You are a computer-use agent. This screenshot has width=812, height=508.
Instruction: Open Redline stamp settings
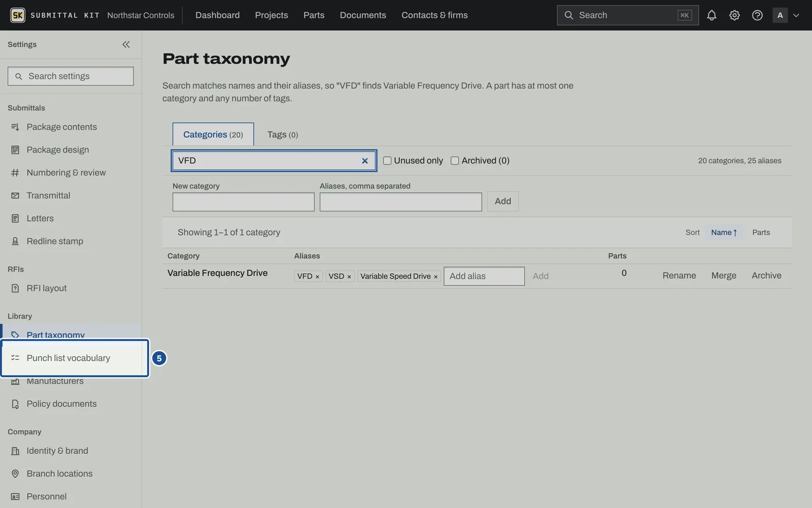[x=71, y=241]
